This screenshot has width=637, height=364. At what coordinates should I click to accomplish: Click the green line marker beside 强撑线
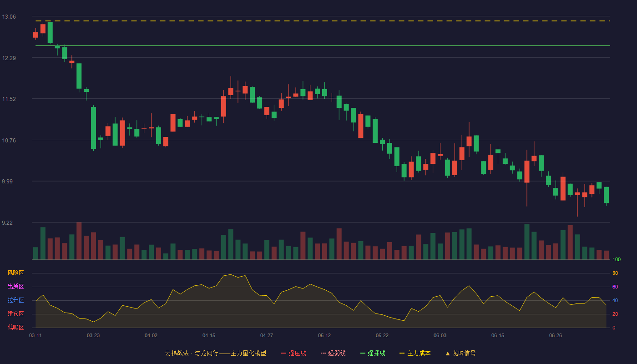point(363,353)
